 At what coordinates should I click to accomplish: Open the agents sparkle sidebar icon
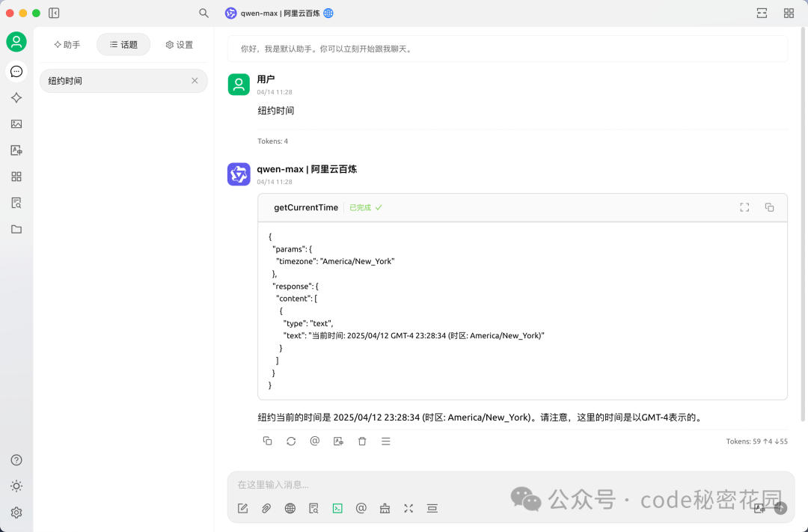coord(16,98)
